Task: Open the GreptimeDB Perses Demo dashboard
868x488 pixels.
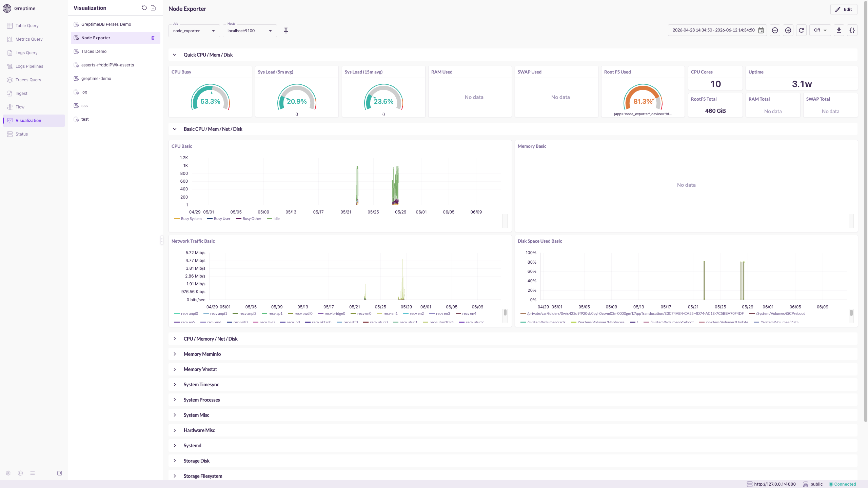Action: coord(116,24)
